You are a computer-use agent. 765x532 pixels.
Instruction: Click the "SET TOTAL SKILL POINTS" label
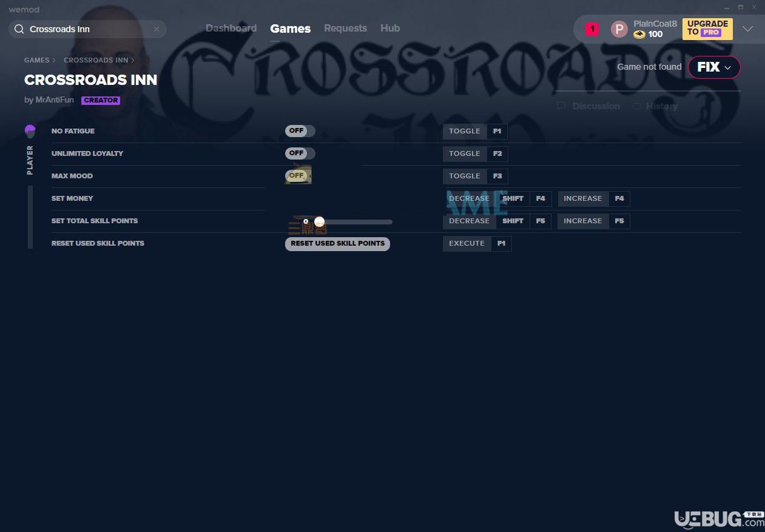pos(95,221)
